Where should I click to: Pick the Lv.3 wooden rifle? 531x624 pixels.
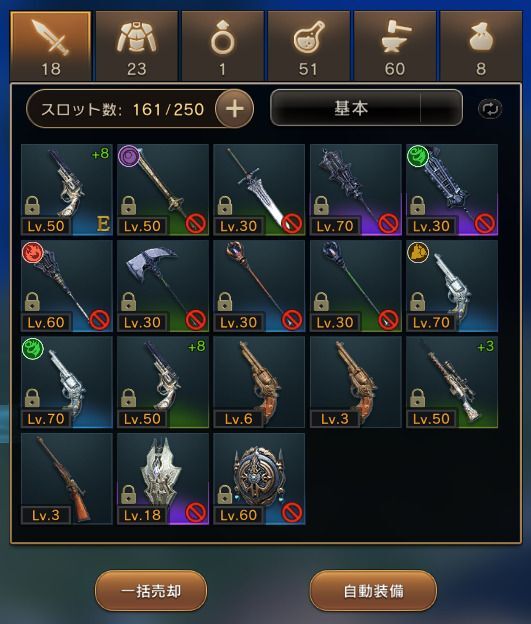[x=66, y=479]
